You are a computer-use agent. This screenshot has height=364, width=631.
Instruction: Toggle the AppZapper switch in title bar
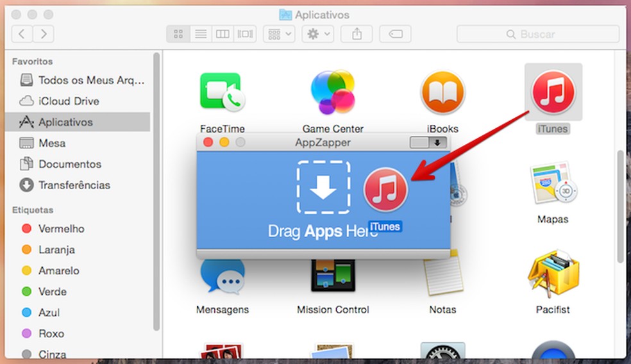[428, 142]
